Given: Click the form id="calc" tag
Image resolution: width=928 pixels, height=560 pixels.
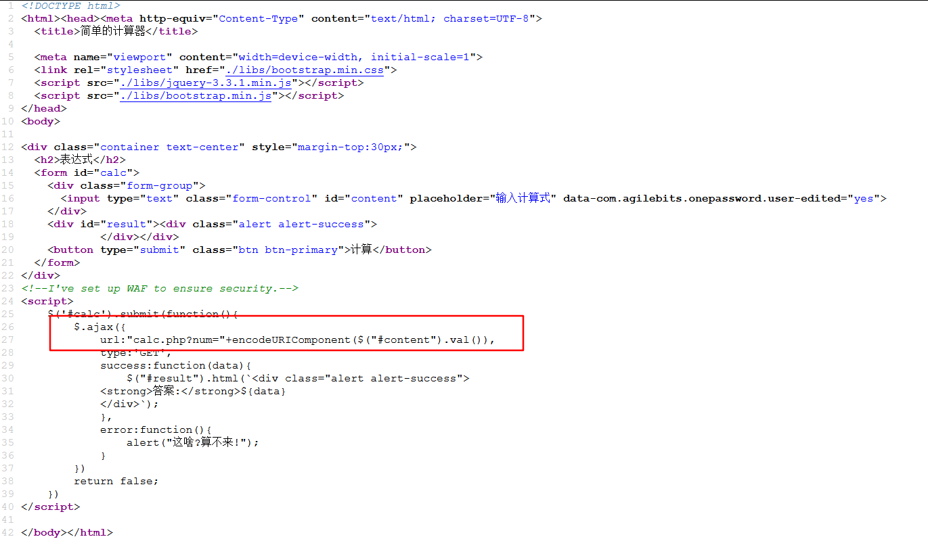Looking at the screenshot, I should pos(87,172).
